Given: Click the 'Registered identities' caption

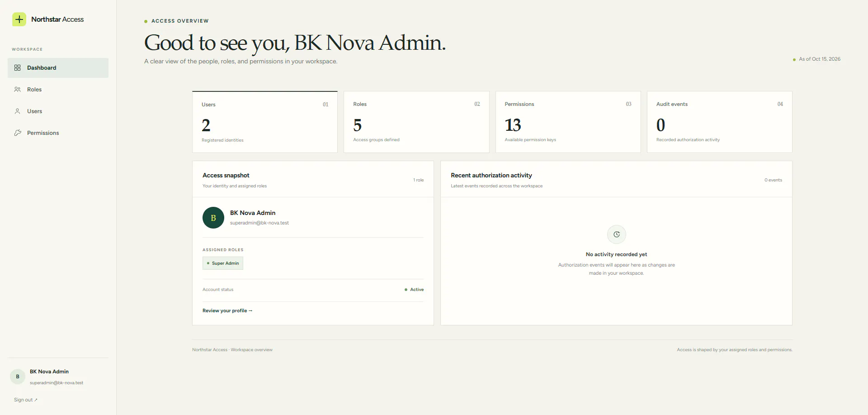Looking at the screenshot, I should 222,140.
